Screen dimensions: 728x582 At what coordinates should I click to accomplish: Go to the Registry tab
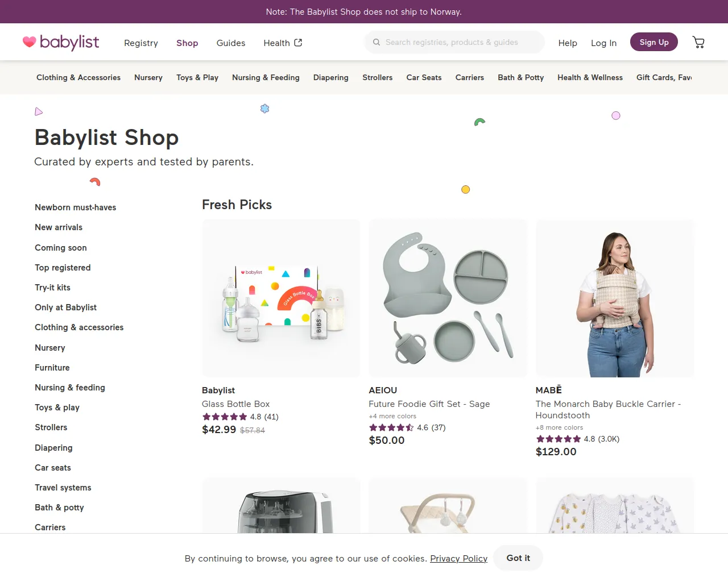141,43
